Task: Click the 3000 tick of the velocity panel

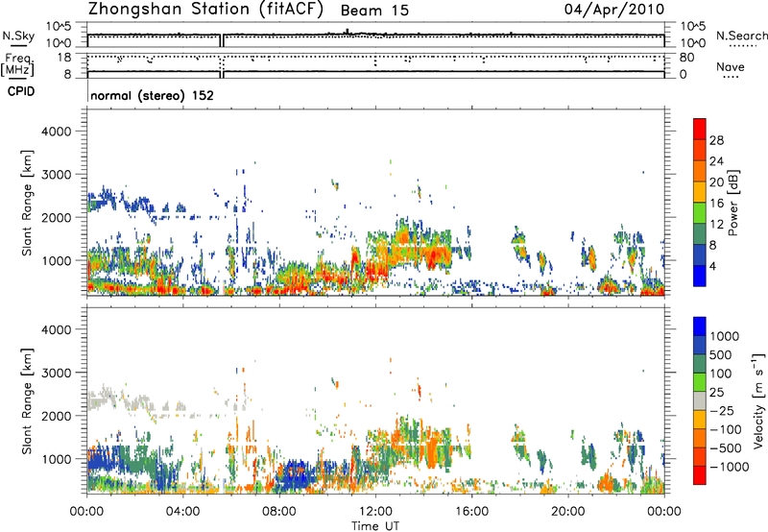Action: click(x=56, y=373)
